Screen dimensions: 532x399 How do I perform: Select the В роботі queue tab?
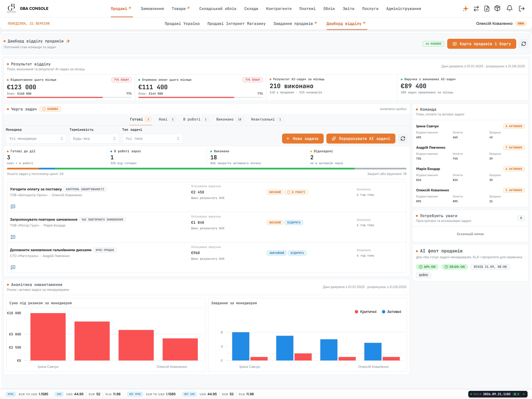click(x=196, y=119)
